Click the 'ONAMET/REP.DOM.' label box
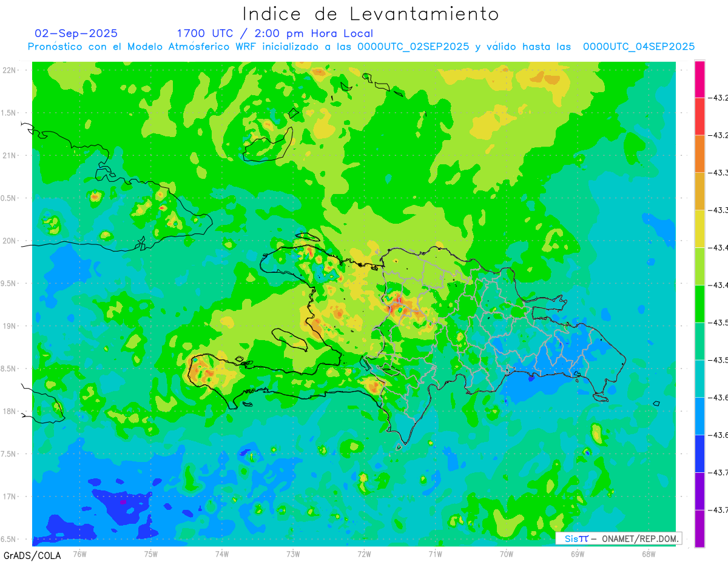Screen dimensions: 728x562 (x=618, y=538)
